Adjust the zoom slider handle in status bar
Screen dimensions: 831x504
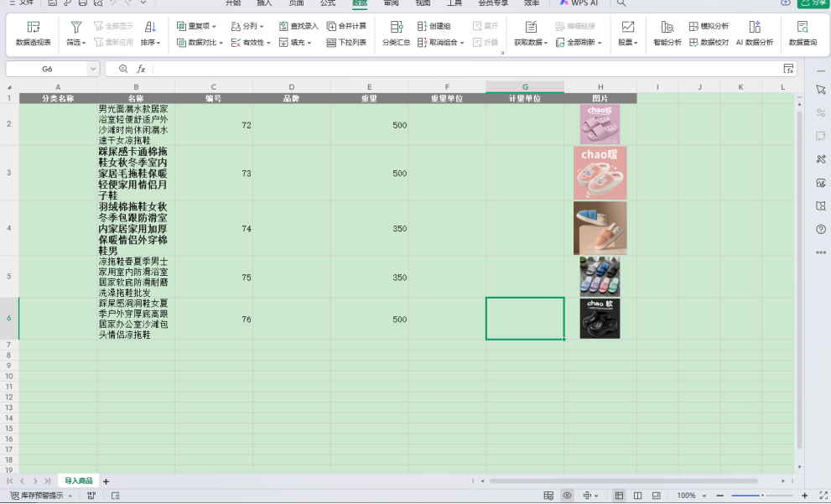(762, 496)
